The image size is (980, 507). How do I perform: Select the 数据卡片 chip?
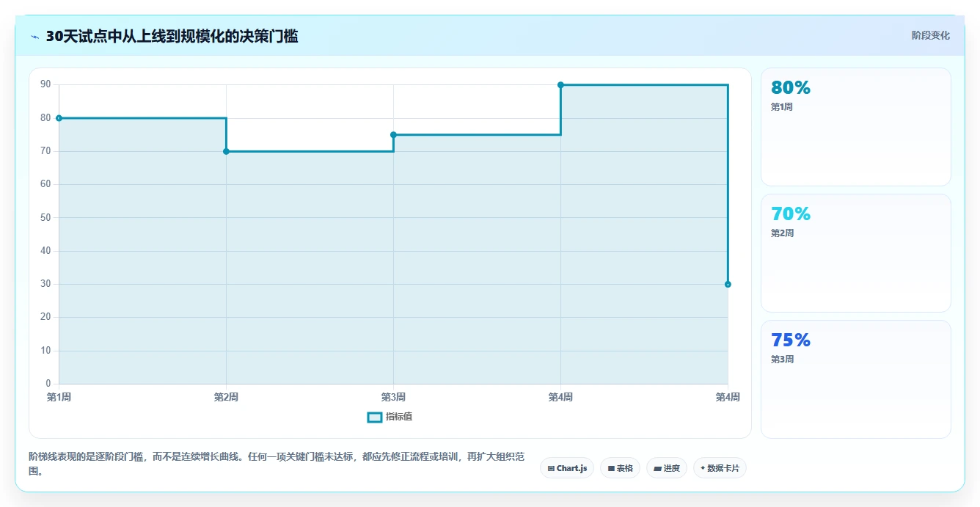(x=720, y=468)
